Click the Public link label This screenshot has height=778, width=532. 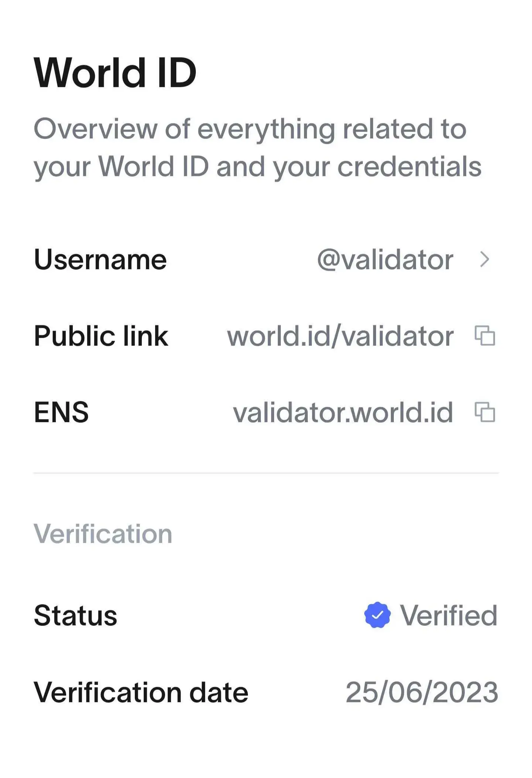(101, 336)
